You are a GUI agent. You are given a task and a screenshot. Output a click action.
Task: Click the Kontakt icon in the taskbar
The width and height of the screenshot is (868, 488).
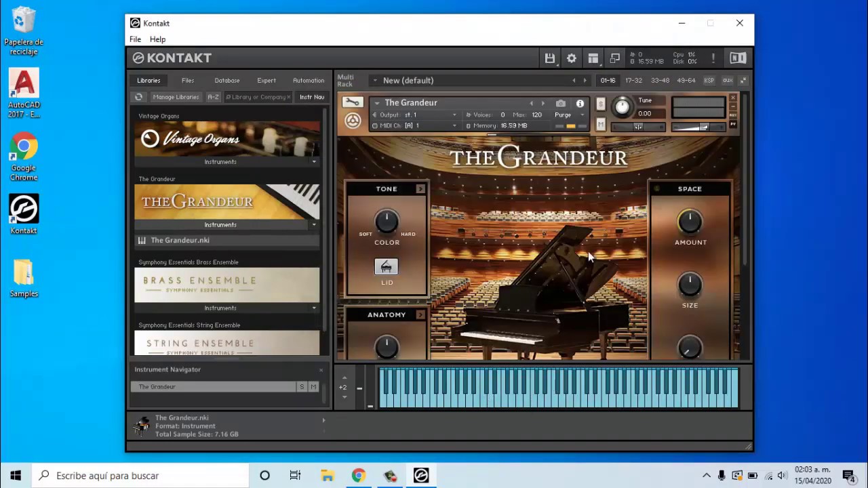coord(421,475)
